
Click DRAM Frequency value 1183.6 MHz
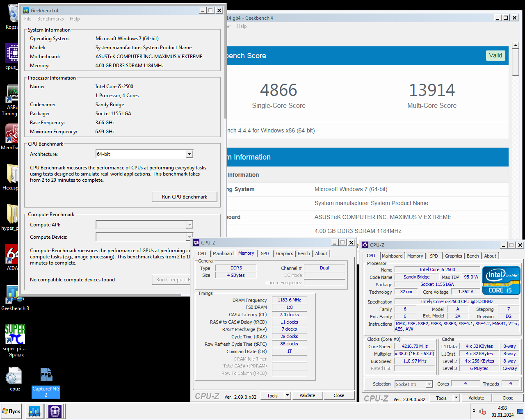pos(290,300)
